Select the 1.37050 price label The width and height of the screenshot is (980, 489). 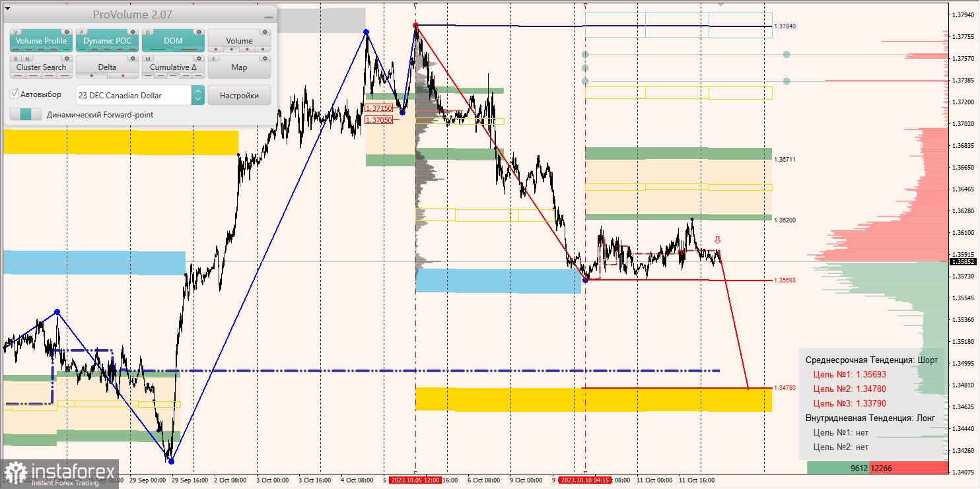(379, 120)
